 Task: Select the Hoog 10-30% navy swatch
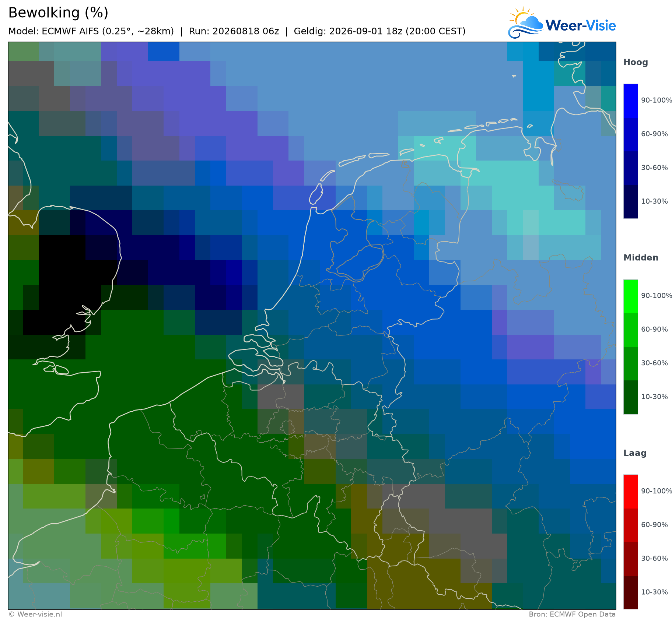[x=631, y=202]
